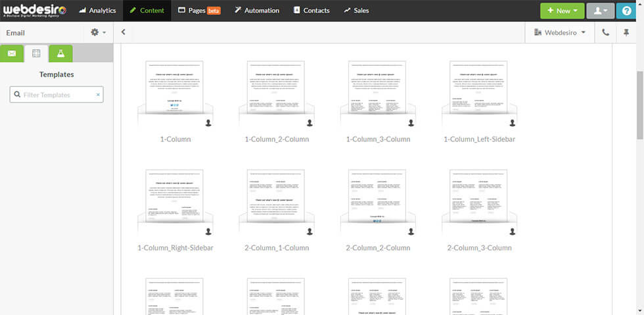Open the 2-Column_1-Column template thumbnail

point(277,203)
